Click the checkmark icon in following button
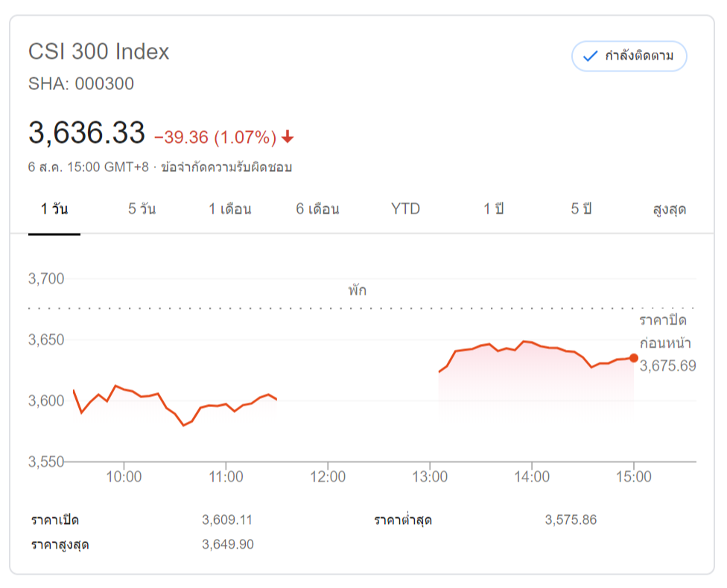Screen dimensions: 727x588 [591, 57]
